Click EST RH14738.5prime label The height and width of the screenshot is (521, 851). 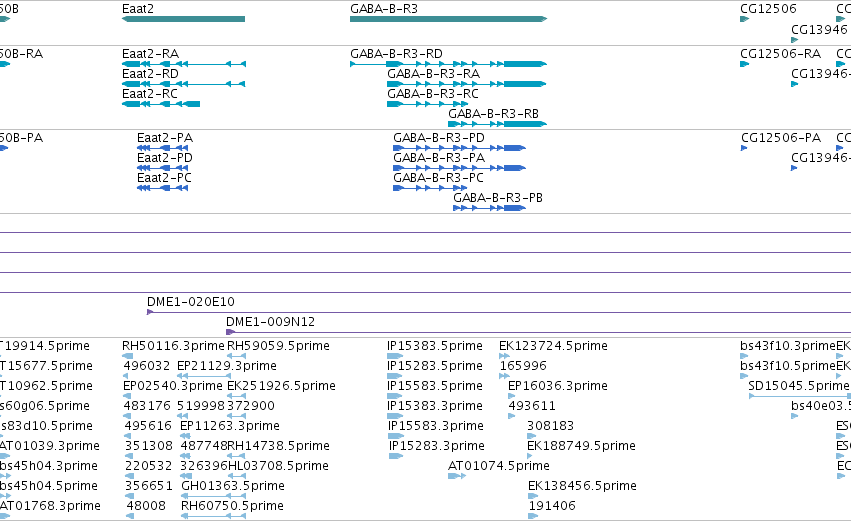pyautogui.click(x=278, y=446)
